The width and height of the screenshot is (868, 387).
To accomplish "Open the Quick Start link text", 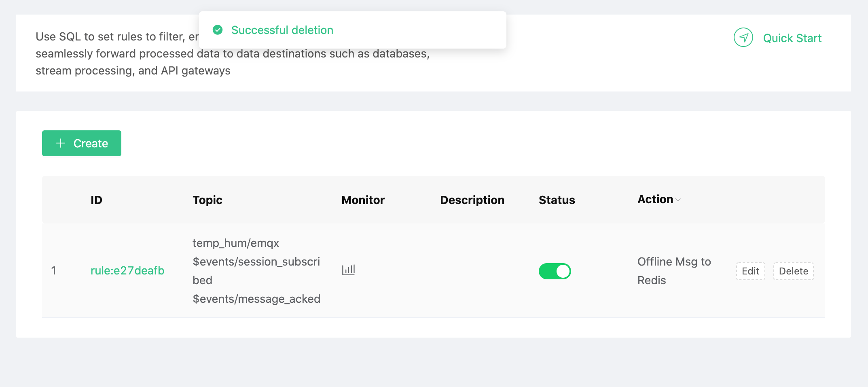I will coord(792,38).
